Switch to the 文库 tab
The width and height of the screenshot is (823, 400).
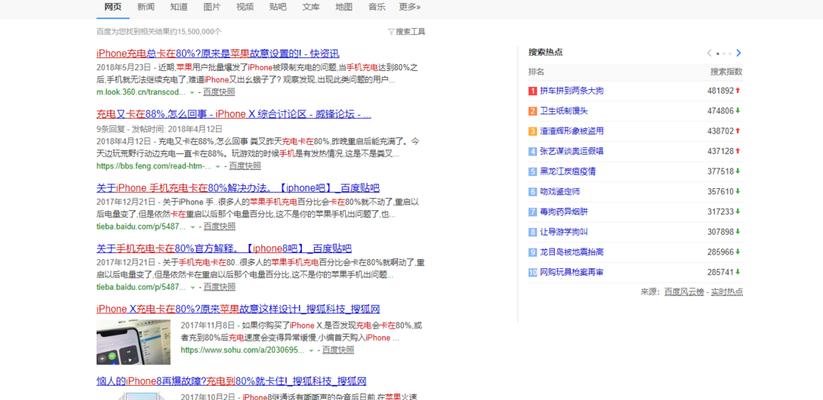pos(311,7)
